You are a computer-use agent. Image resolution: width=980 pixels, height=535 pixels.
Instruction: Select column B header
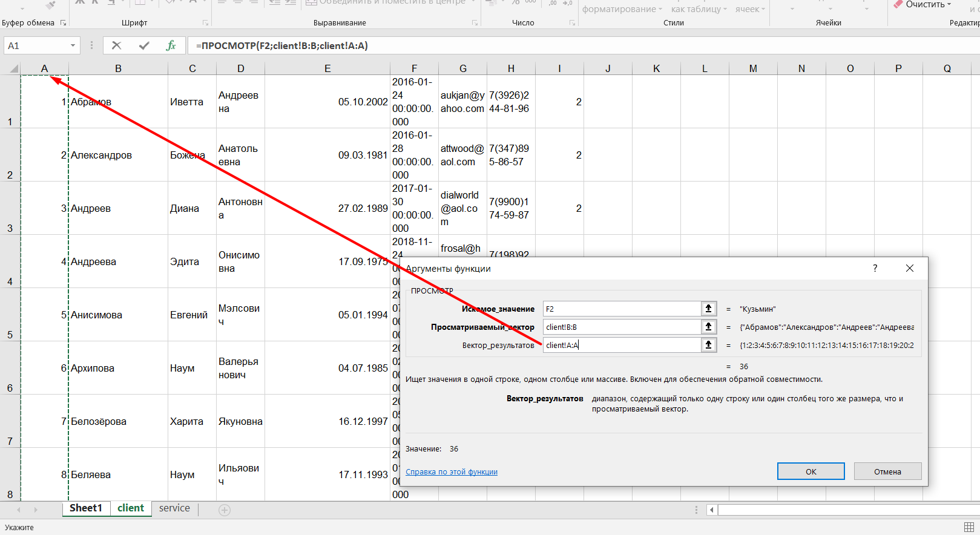pos(119,69)
